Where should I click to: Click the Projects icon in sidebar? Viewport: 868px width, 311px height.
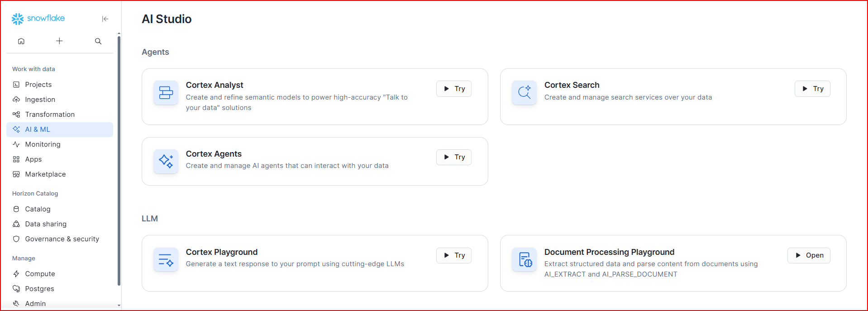point(16,85)
